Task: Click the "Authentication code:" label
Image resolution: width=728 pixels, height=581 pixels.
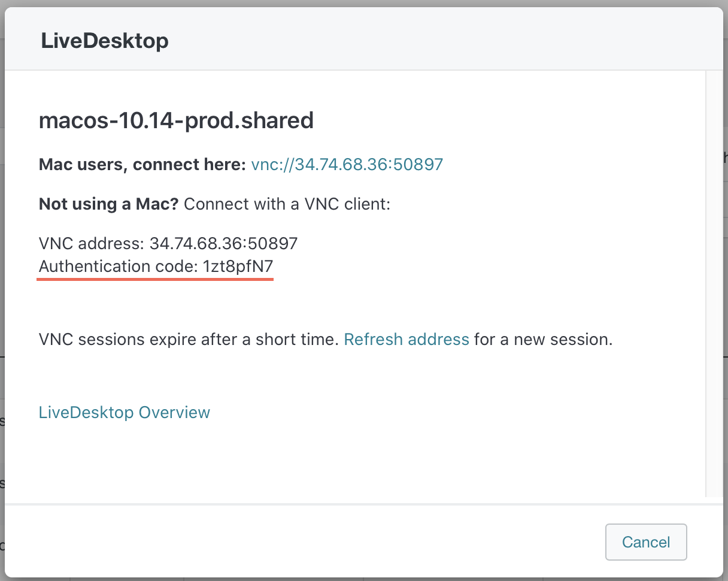Action: pos(118,266)
